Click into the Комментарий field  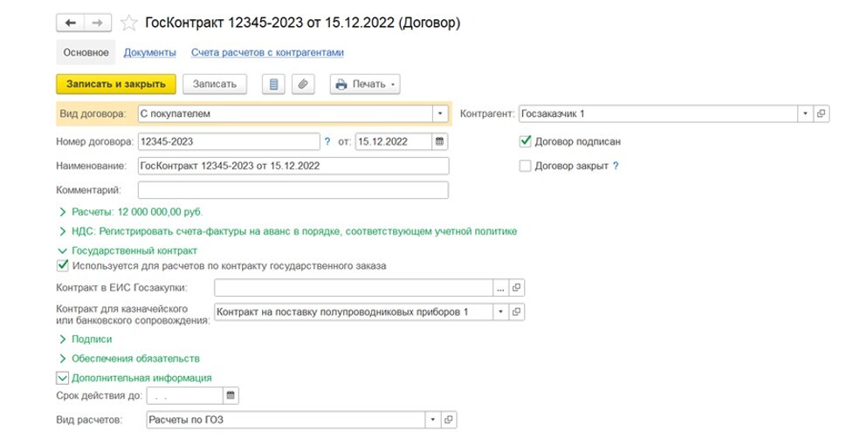pyautogui.click(x=293, y=190)
